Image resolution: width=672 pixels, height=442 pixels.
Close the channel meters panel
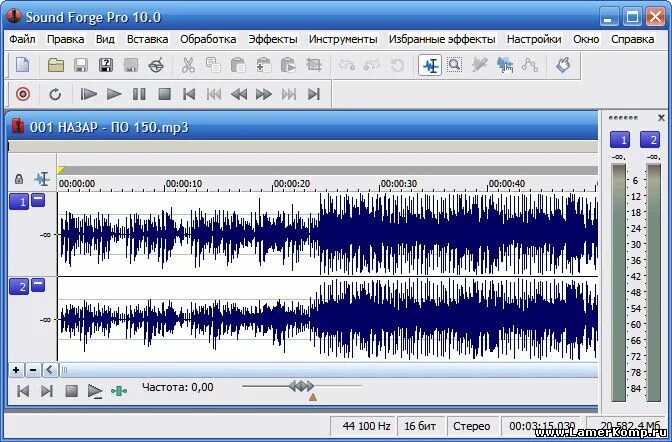(661, 117)
